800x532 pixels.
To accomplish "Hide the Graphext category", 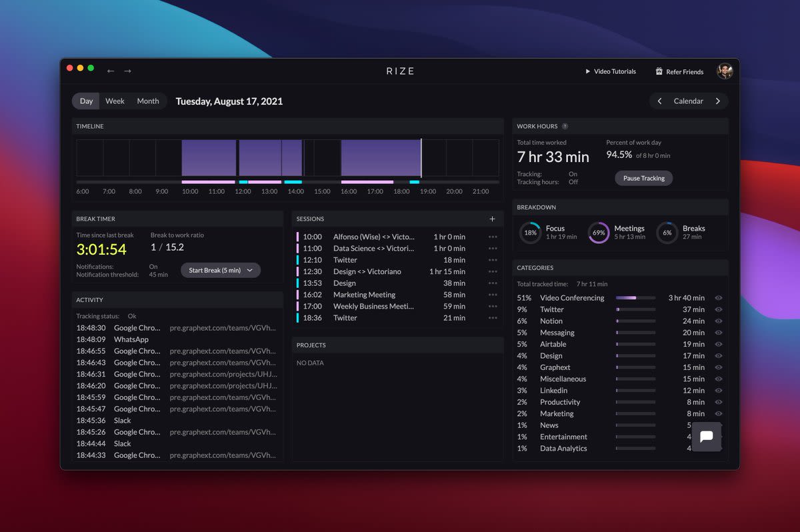I will point(719,367).
